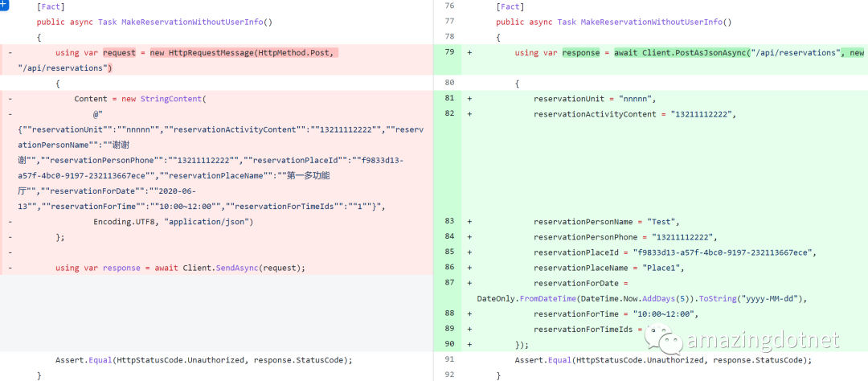
Task: Click added line 'reservationPlaceName = "Place1",'
Action: pos(609,268)
